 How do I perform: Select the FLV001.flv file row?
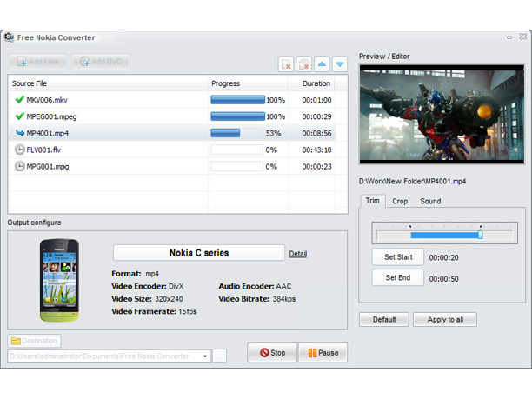(x=172, y=150)
